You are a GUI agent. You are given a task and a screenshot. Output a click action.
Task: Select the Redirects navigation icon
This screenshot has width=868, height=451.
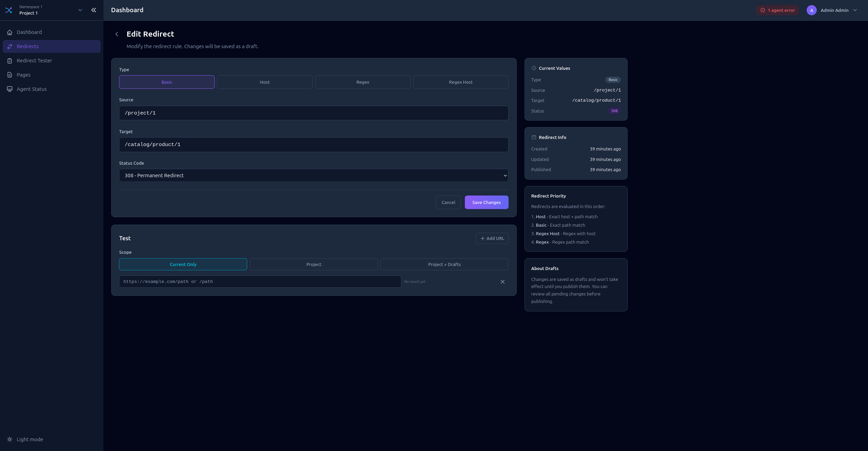tap(9, 46)
